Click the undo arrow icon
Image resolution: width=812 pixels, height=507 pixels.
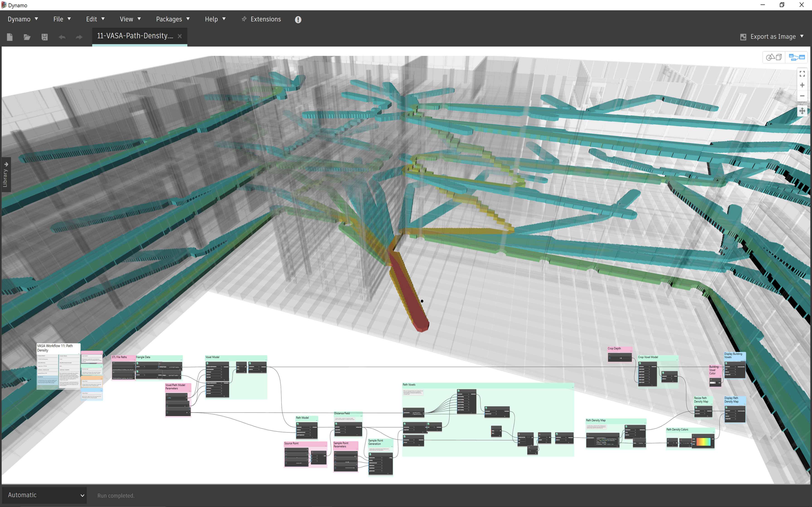[x=62, y=37]
